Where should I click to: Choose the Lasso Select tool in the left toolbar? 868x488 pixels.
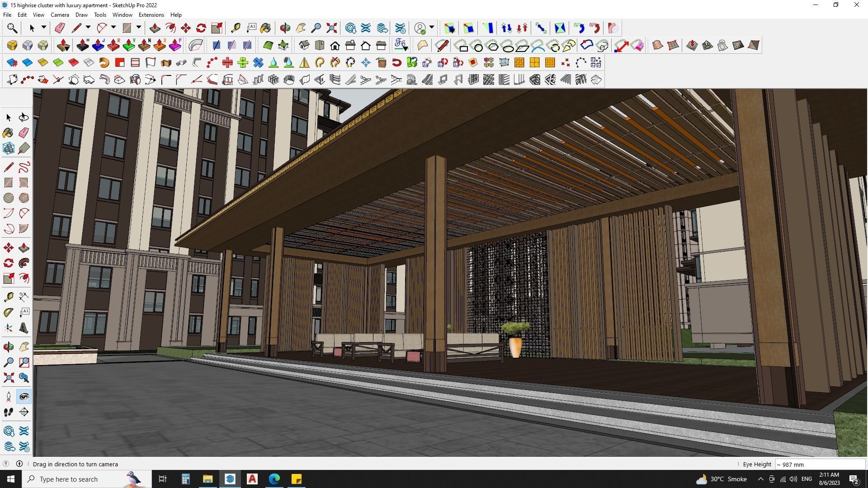(24, 117)
